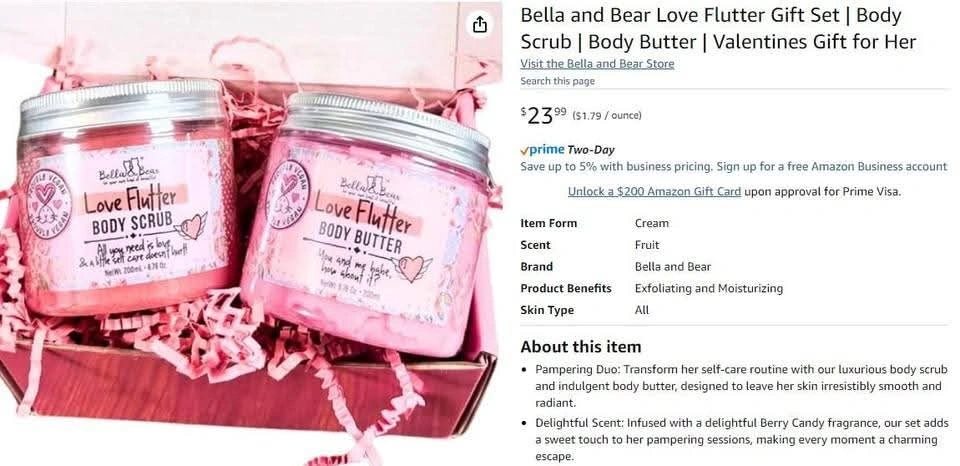Click the Search this page link
This screenshot has height=466, width=960.
tap(557, 81)
